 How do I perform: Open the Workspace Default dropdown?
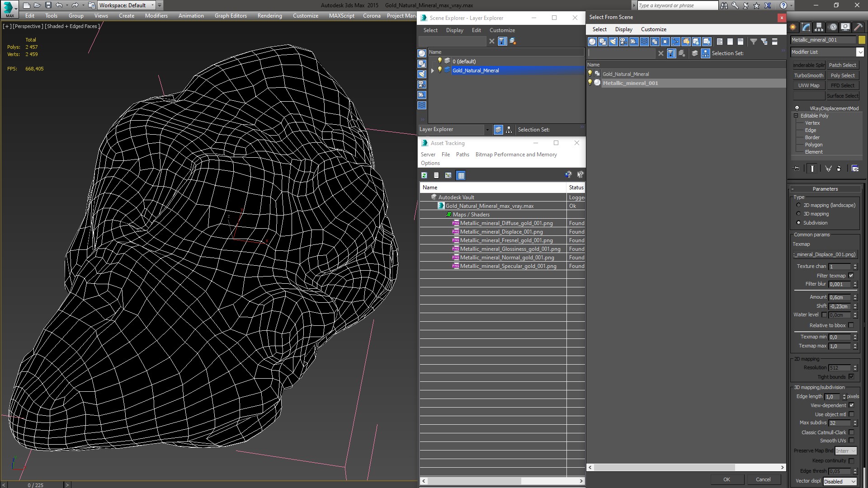click(152, 5)
